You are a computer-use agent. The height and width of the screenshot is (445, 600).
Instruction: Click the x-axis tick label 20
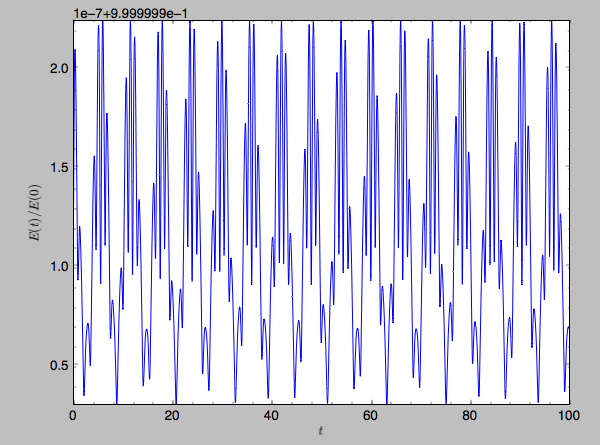(x=172, y=416)
